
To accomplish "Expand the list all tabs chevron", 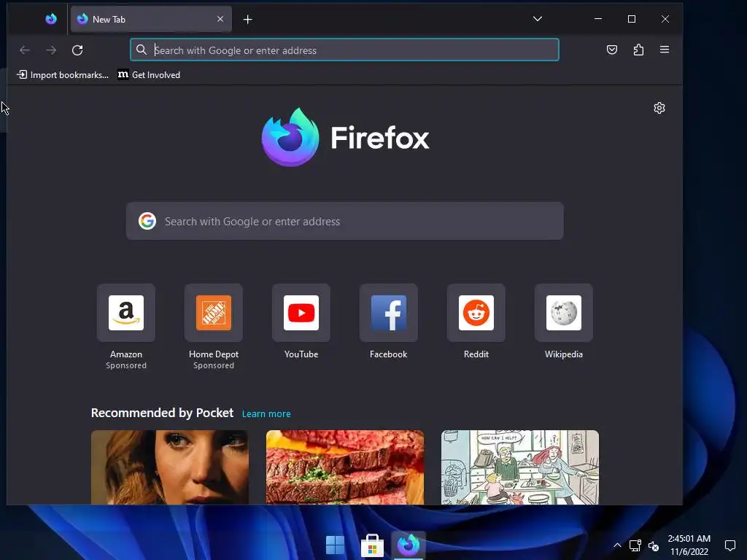I will [538, 19].
